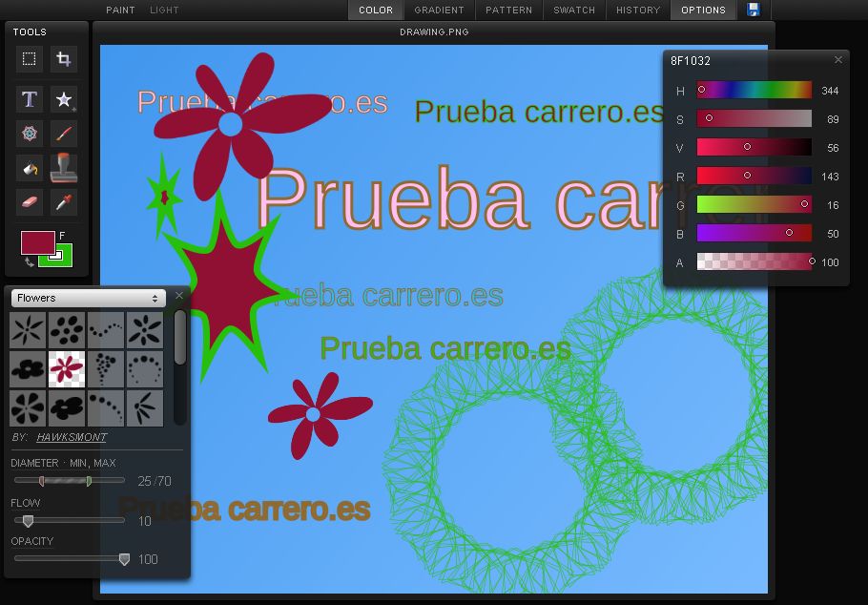Select the rectangular Marquee tool

[29, 59]
